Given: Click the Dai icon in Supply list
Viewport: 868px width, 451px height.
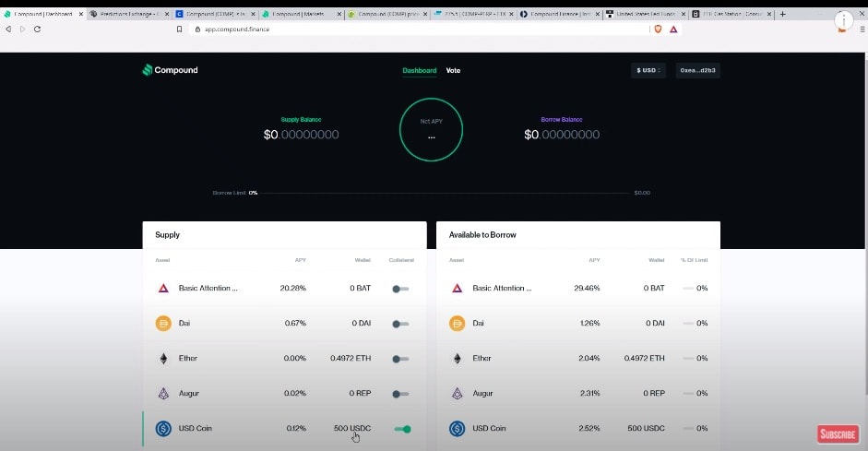Looking at the screenshot, I should pos(163,323).
